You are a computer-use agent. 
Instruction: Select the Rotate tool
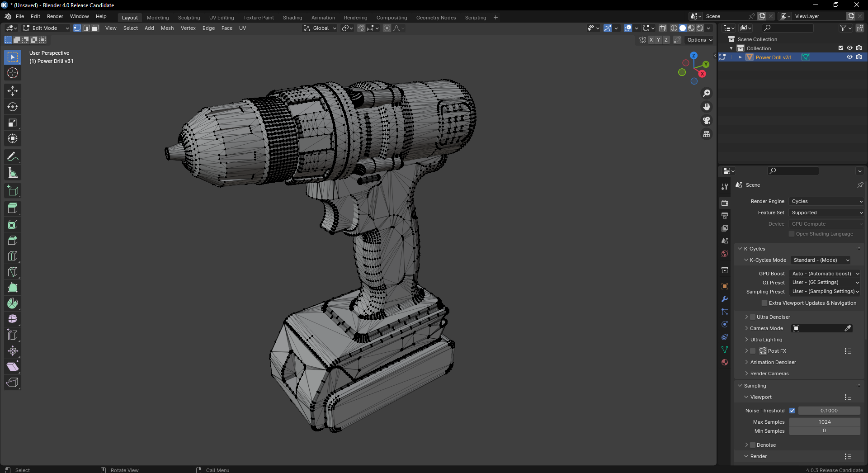tap(13, 107)
